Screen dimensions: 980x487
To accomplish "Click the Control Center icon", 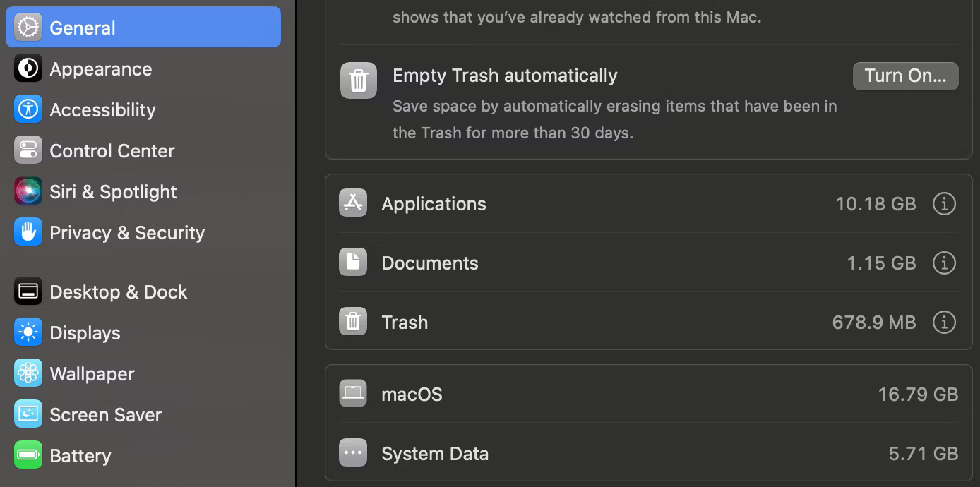I will pos(28,150).
